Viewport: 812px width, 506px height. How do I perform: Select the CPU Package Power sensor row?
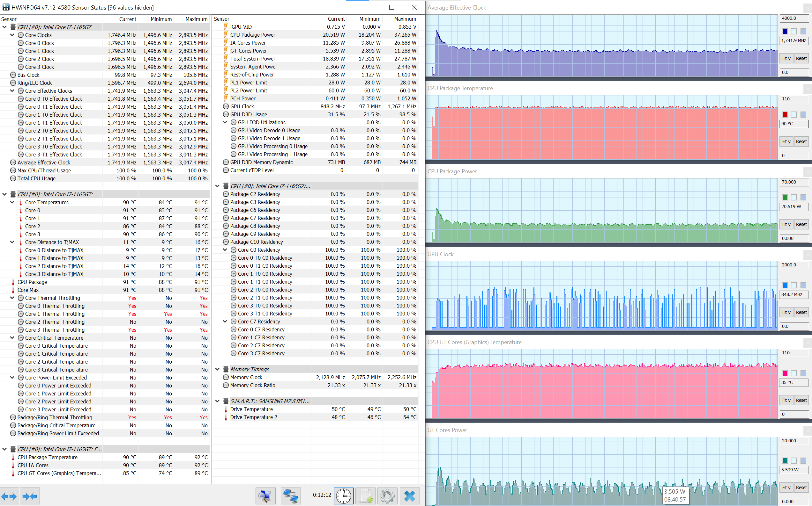253,35
